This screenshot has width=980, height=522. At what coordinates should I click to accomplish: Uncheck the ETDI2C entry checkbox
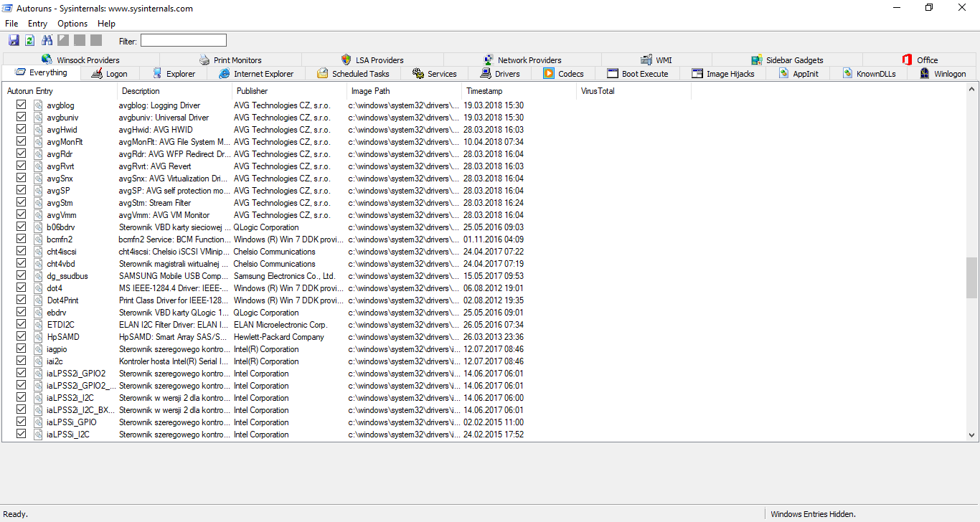point(21,324)
